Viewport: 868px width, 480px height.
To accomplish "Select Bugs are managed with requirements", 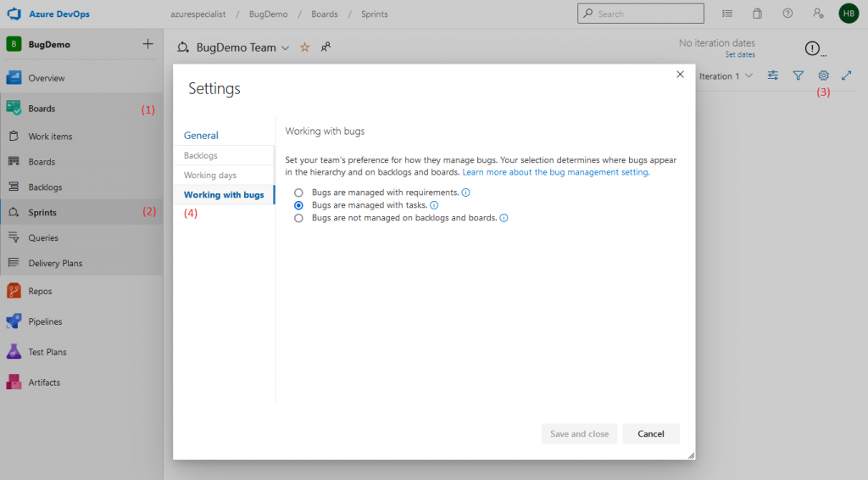I will (x=298, y=193).
